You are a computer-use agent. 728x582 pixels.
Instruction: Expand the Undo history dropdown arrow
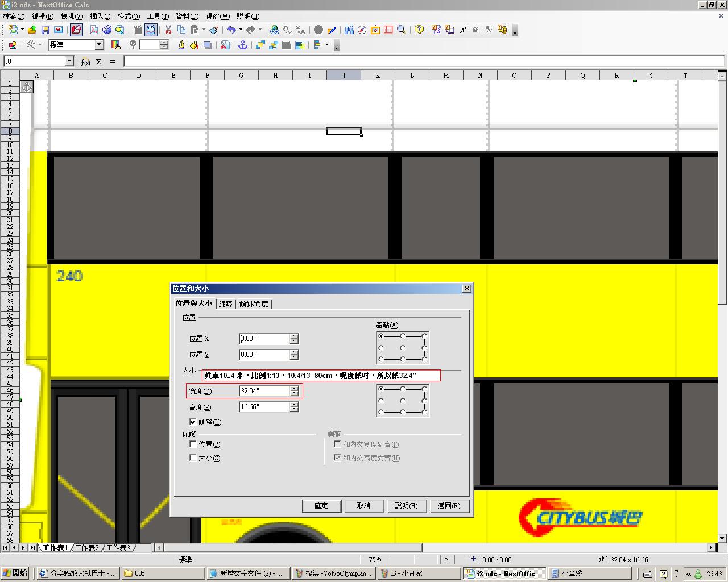pos(241,30)
